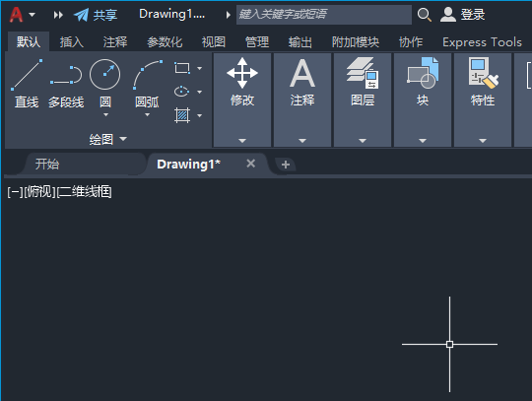Viewport: 532px width, 401px height.
Task: Open the 图层 layers panel
Action: click(363, 100)
